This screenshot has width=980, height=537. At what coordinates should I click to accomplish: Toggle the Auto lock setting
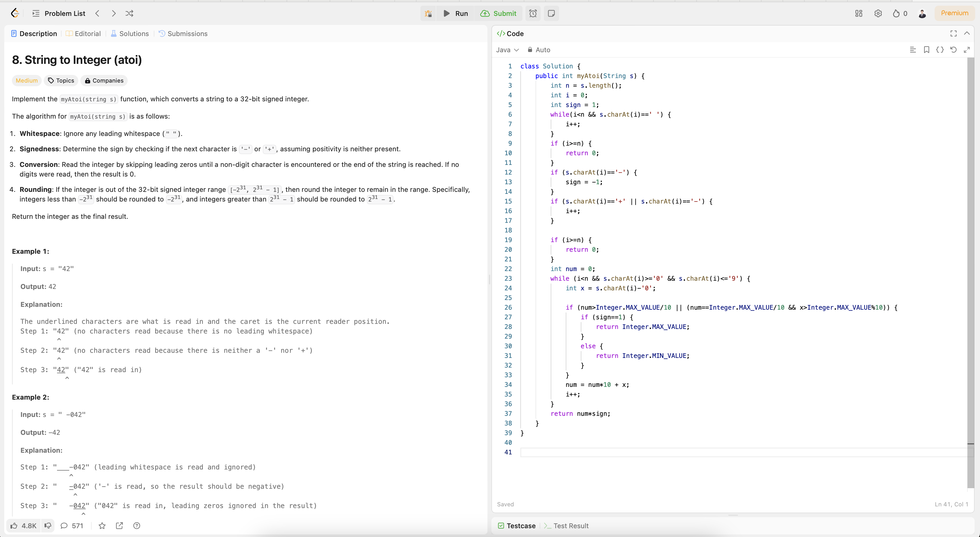pyautogui.click(x=539, y=50)
